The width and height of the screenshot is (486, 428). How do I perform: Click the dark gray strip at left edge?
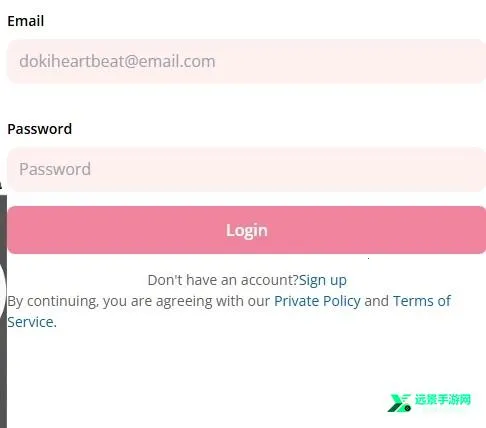point(3,312)
